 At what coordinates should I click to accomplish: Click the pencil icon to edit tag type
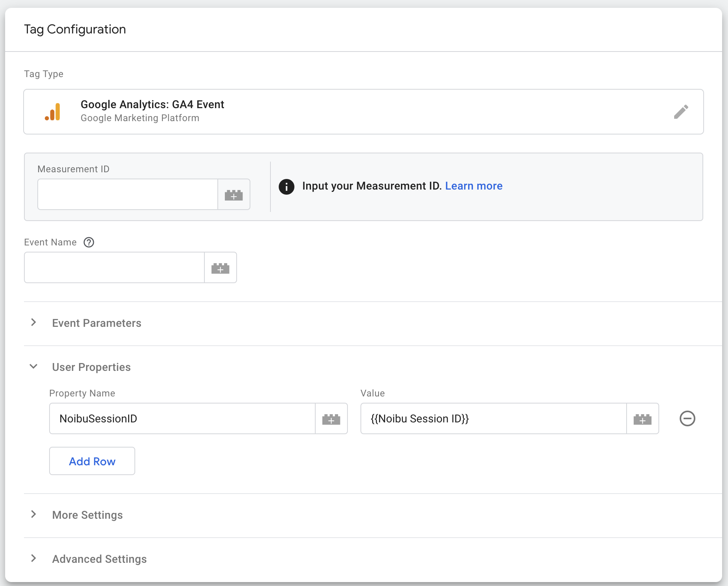pyautogui.click(x=681, y=112)
